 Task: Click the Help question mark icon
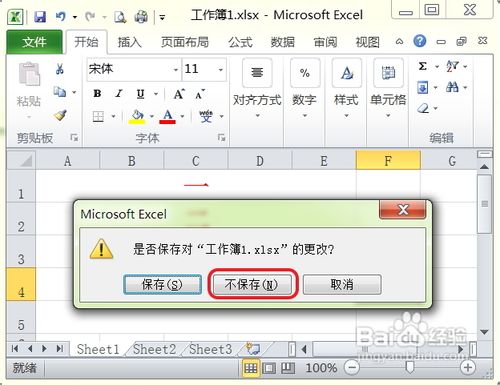click(x=420, y=41)
